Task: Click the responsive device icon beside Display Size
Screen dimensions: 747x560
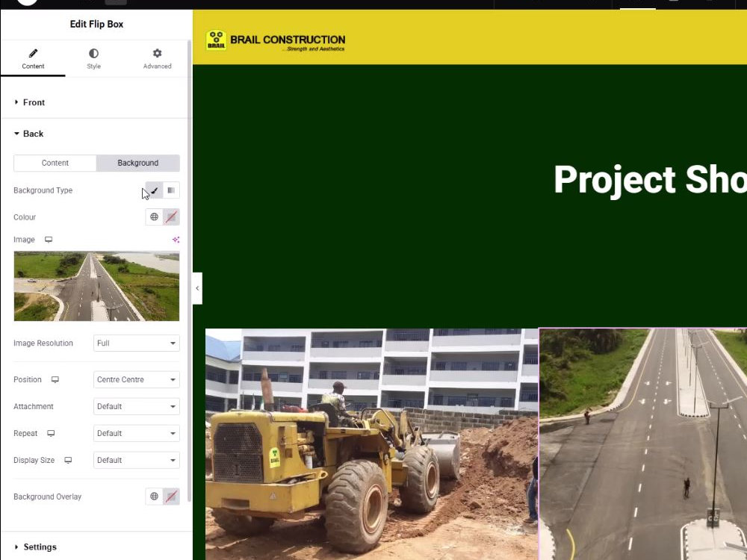Action: (68, 460)
